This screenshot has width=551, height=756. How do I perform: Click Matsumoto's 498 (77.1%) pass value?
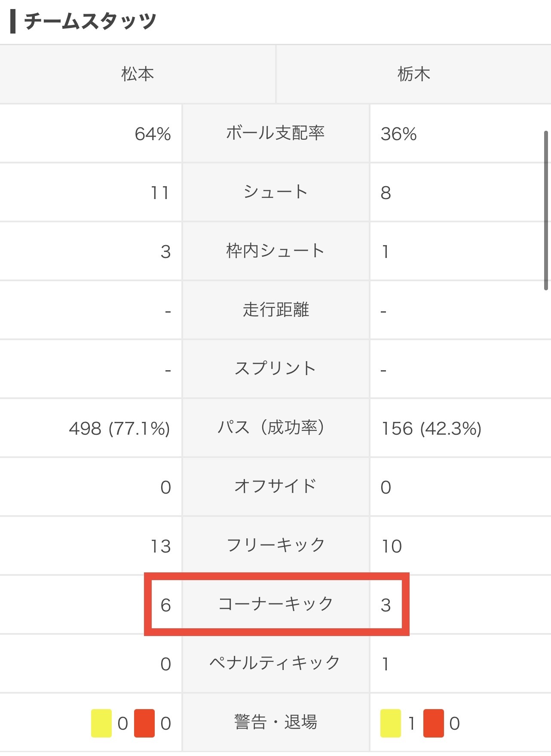(x=119, y=429)
